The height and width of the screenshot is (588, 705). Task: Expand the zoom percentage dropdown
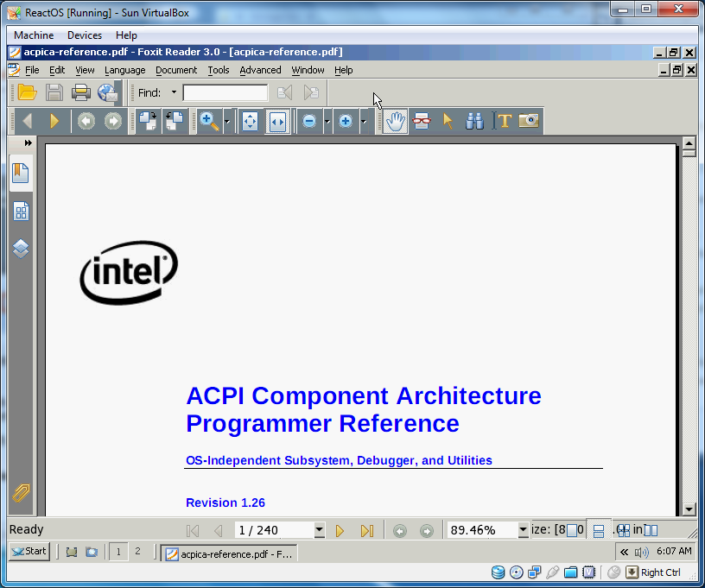(x=523, y=530)
